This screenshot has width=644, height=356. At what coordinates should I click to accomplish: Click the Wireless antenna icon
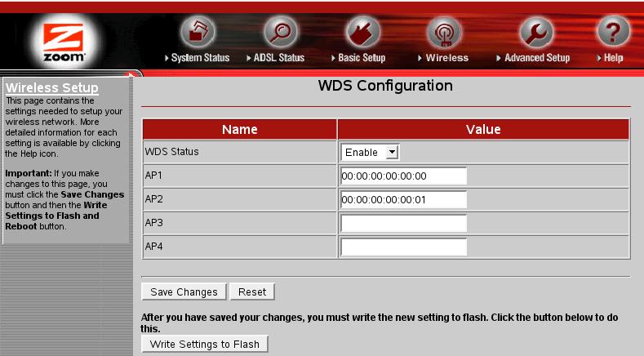click(444, 32)
